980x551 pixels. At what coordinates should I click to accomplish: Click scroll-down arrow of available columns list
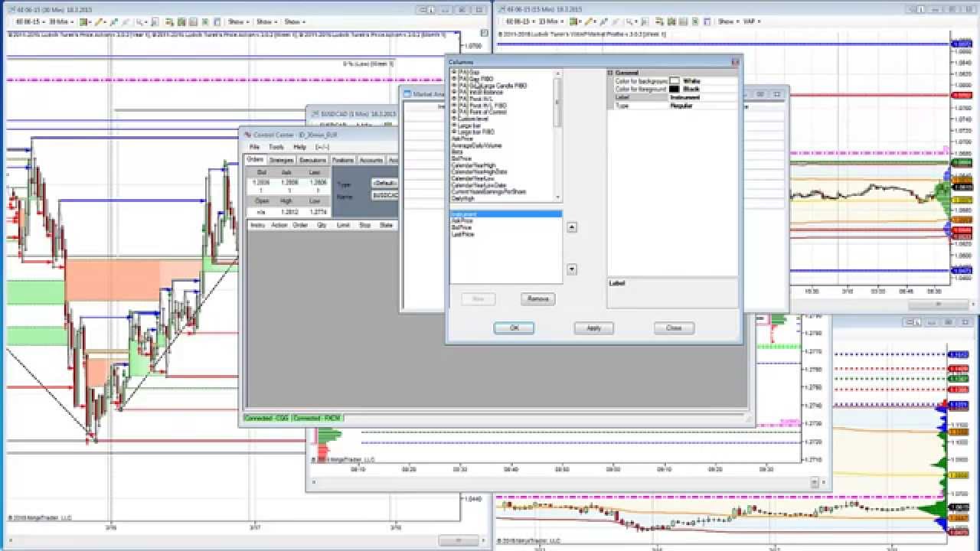click(x=558, y=197)
